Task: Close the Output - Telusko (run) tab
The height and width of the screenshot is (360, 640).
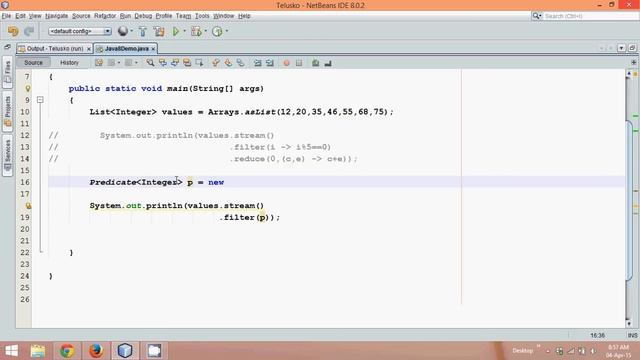Action: [x=89, y=49]
